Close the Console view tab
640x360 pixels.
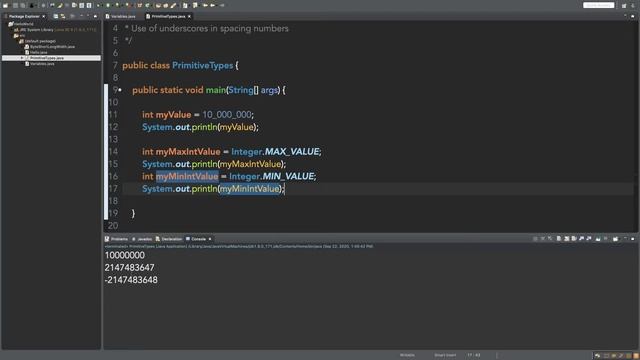pyautogui.click(x=210, y=239)
